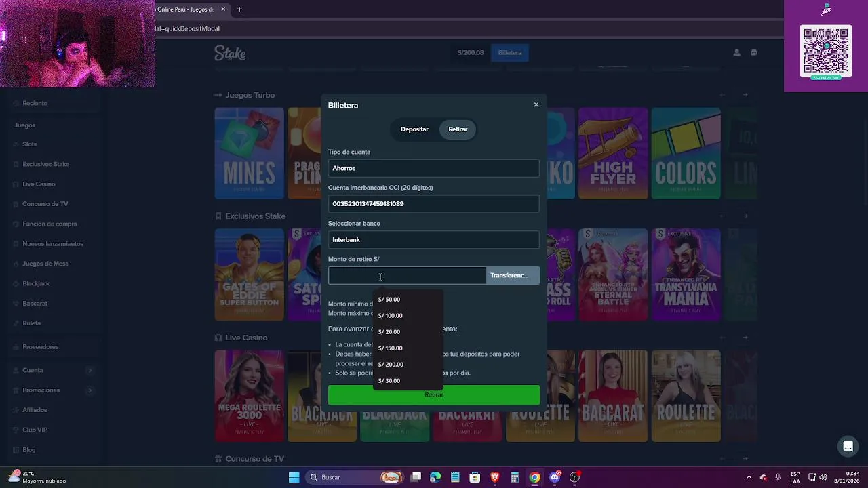
Task: Open the Billetera button in header
Action: coord(510,53)
